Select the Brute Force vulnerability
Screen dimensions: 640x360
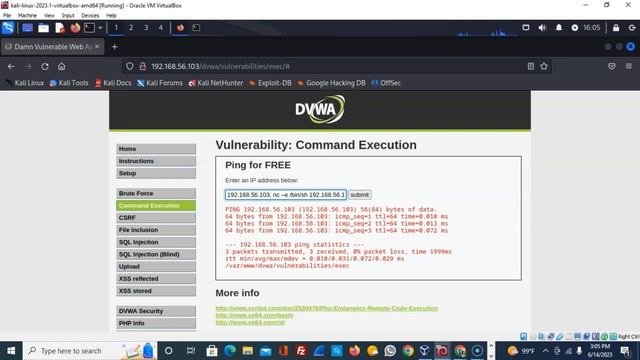pos(156,193)
